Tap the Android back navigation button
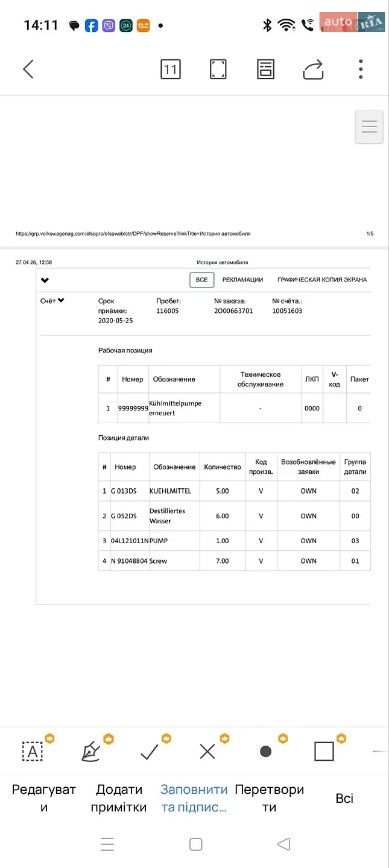 283,844
